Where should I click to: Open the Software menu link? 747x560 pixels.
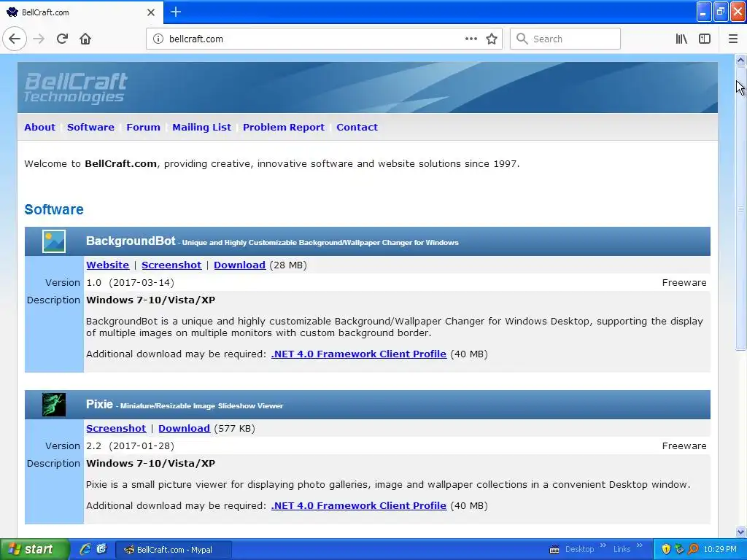90,127
